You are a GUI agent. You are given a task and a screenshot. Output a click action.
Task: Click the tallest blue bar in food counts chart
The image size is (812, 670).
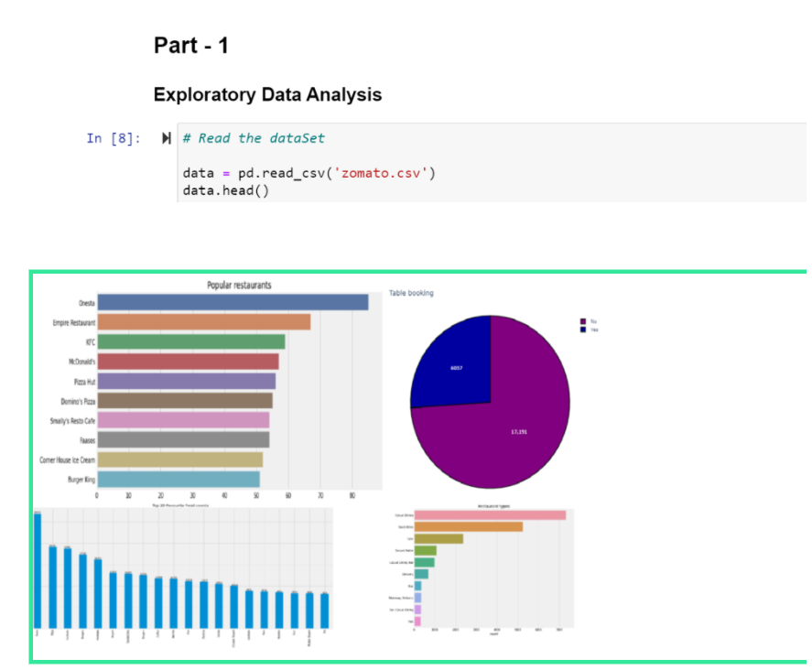(38, 570)
